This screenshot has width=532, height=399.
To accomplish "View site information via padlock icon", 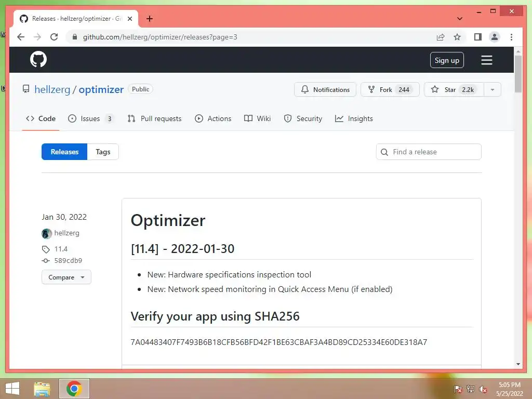I will 75,37.
